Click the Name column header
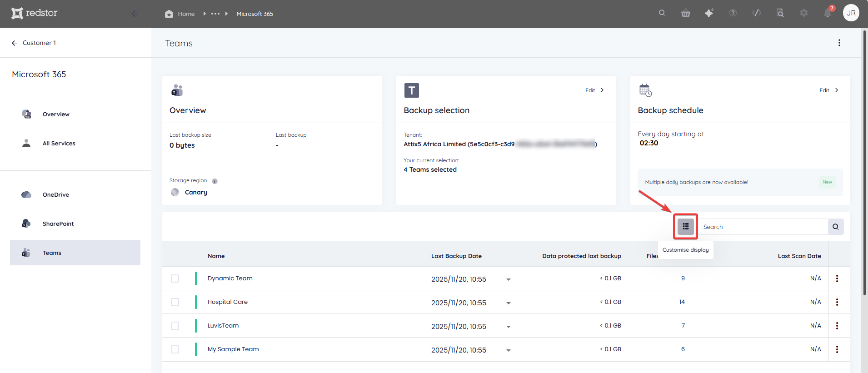The width and height of the screenshot is (868, 373). 216,256
